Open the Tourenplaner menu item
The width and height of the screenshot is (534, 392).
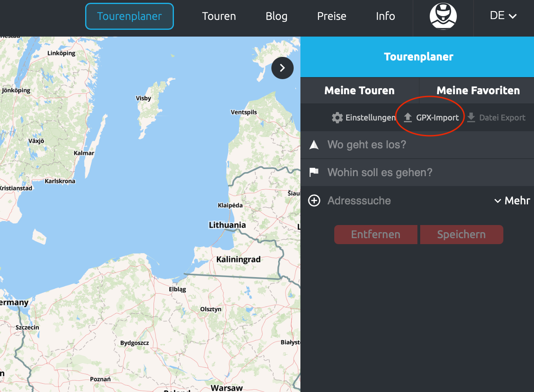pyautogui.click(x=129, y=16)
